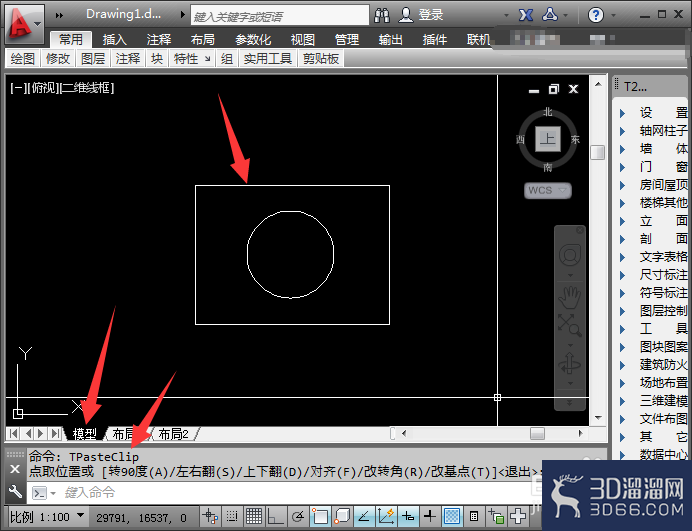The image size is (692, 531).
Task: Select the Orbit tool in navigation bar
Action: 569,365
